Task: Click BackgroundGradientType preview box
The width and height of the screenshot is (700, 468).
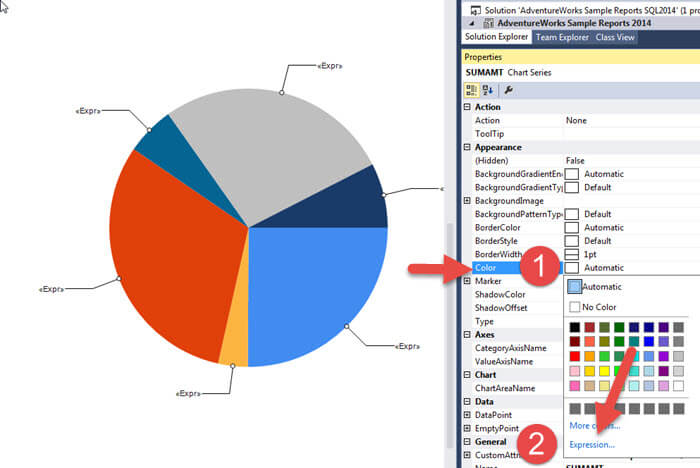Action: pos(572,188)
